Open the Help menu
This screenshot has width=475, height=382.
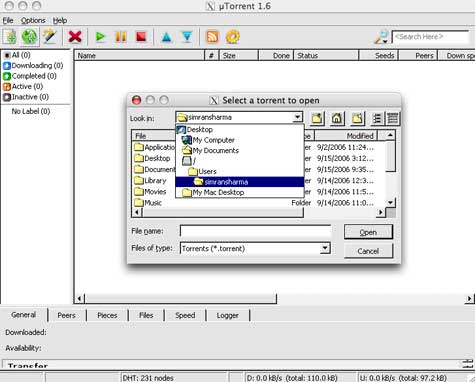pos(60,21)
